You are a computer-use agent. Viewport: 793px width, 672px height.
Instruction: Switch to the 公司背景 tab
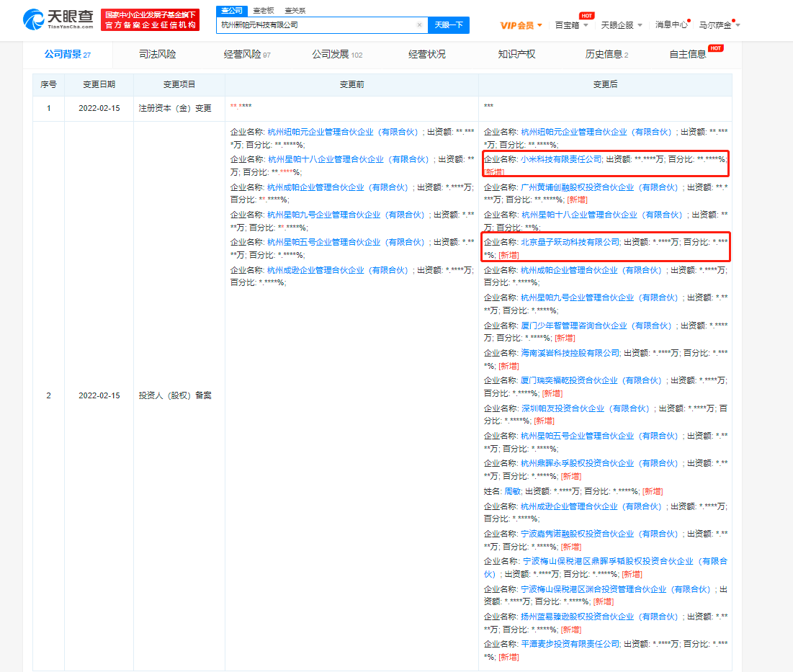click(x=67, y=55)
